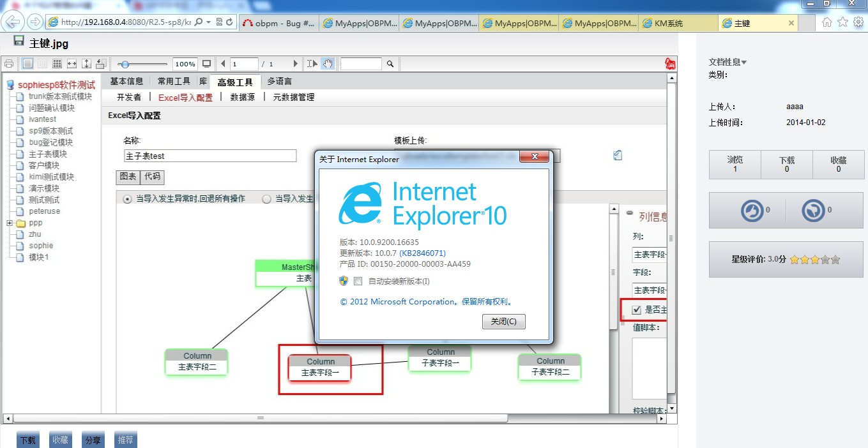Click the rotate page icon
The width and height of the screenshot is (868, 448).
(x=101, y=64)
